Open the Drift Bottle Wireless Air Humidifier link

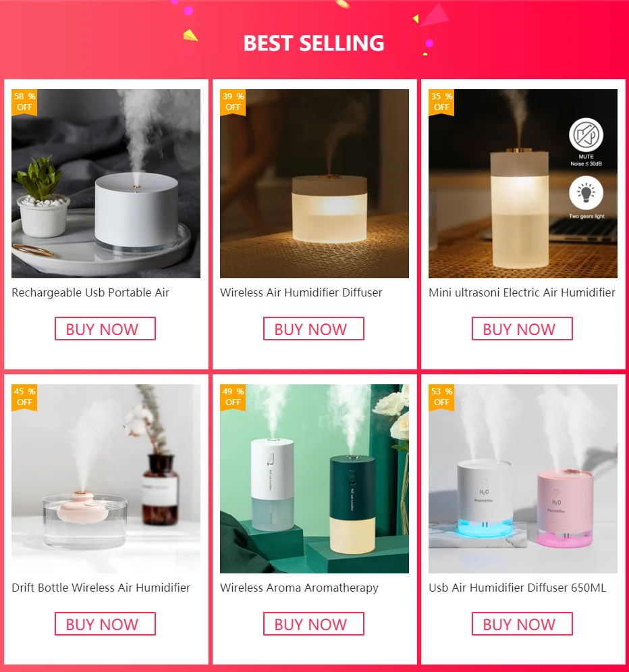(101, 588)
